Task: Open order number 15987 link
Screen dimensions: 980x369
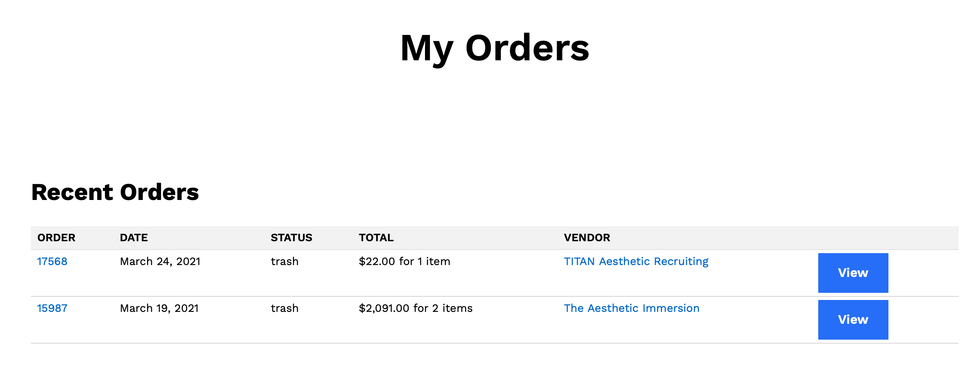Action: 52,308
